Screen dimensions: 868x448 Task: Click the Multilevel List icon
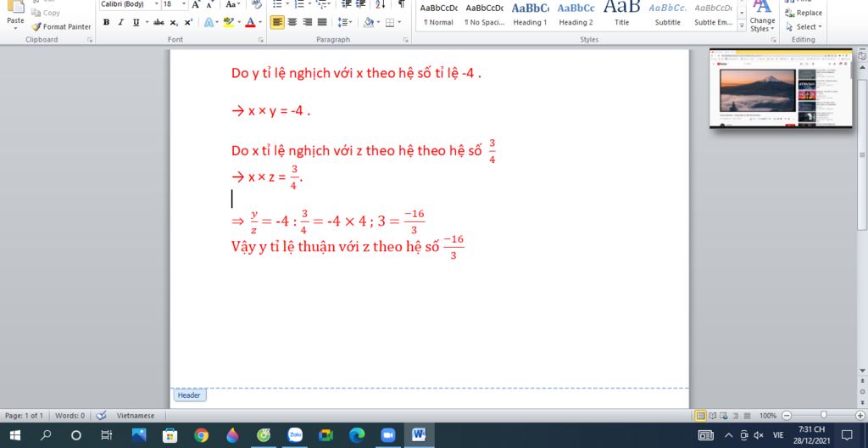pyautogui.click(x=321, y=4)
